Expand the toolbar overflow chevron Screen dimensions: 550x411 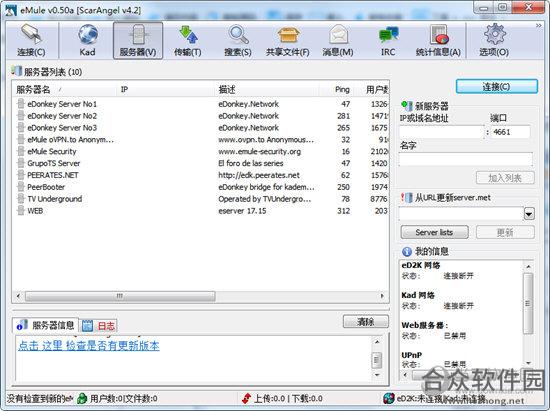[538, 26]
